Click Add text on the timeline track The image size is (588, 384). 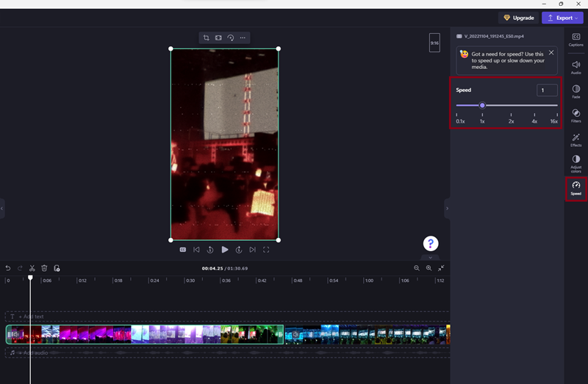[x=31, y=316]
